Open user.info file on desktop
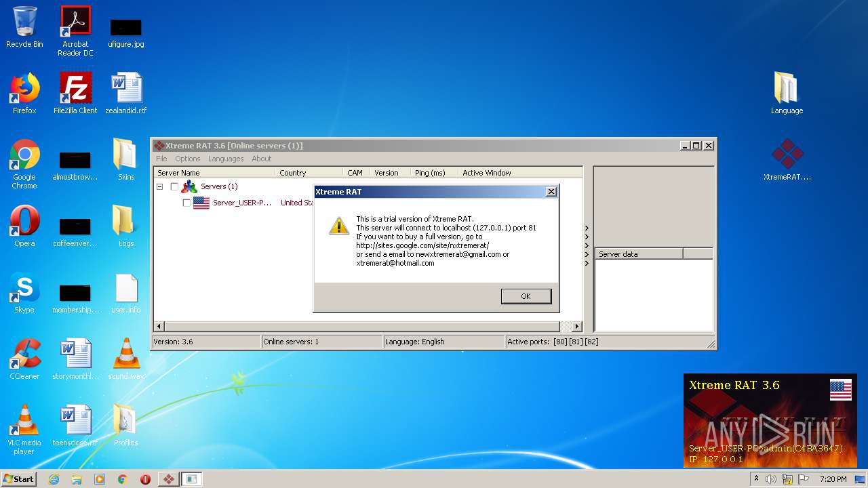868x488 pixels. tap(126, 293)
